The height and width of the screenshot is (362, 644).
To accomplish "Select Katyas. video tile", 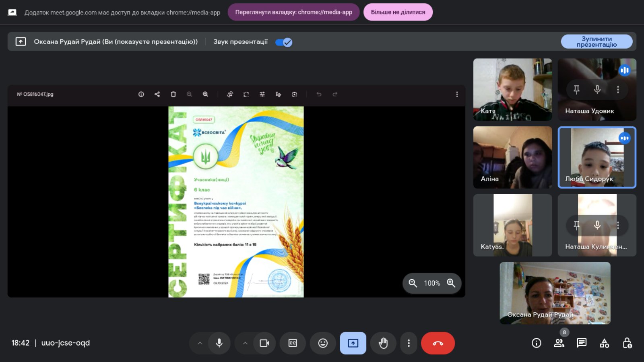I will pos(512,226).
